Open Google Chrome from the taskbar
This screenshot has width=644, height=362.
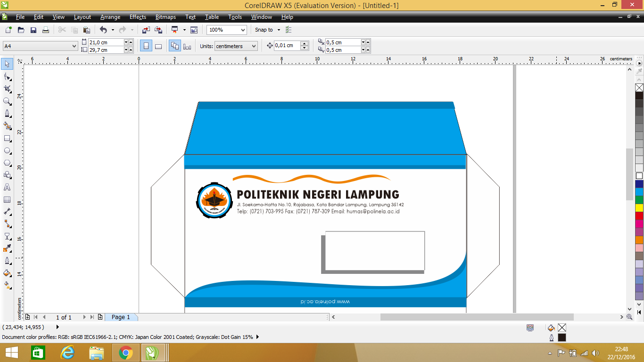click(x=125, y=353)
